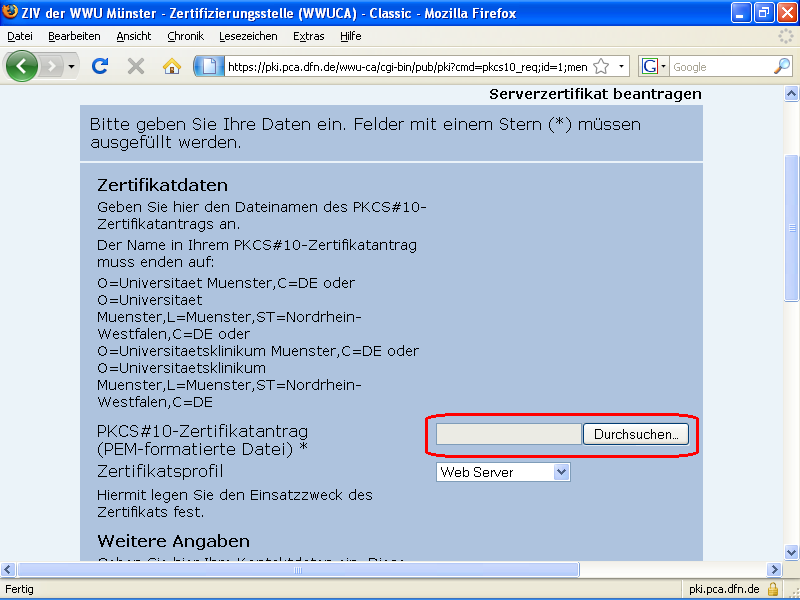Open the Chronik menu
This screenshot has height=600, width=800.
coord(185,36)
